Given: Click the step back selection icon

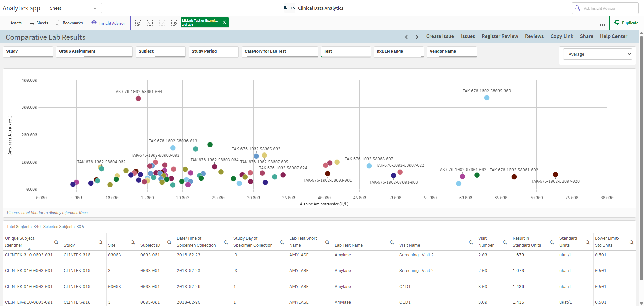Looking at the screenshot, I should tap(150, 23).
